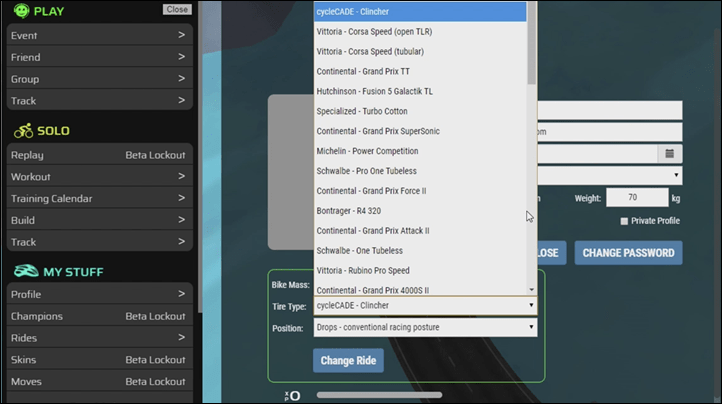Image resolution: width=722 pixels, height=404 pixels.
Task: Click the MY STUFF helmet icon
Action: (26, 271)
